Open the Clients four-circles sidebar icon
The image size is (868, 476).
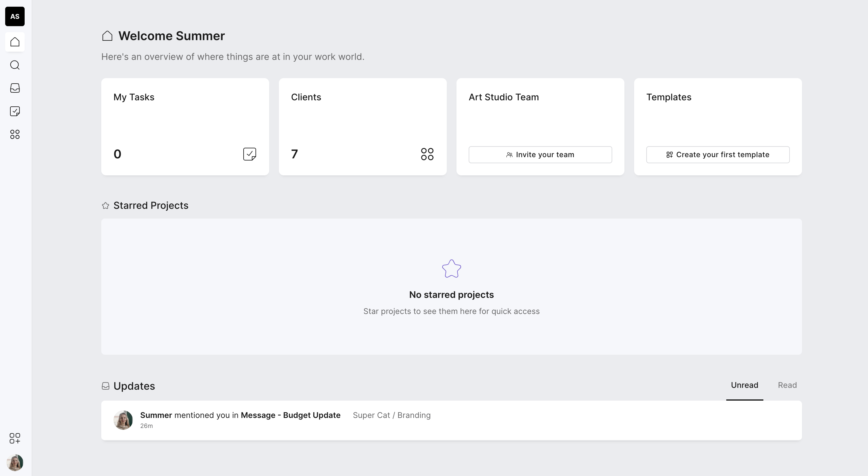(15, 134)
